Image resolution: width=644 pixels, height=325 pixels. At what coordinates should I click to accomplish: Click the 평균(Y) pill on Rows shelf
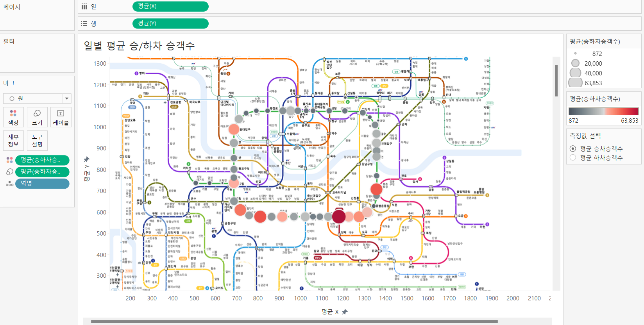(x=170, y=23)
